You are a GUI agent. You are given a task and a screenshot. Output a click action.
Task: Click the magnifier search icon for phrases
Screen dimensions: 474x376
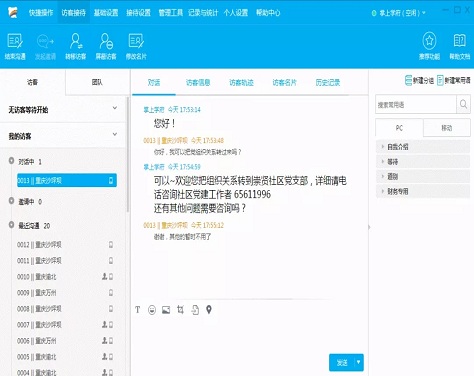(x=463, y=104)
